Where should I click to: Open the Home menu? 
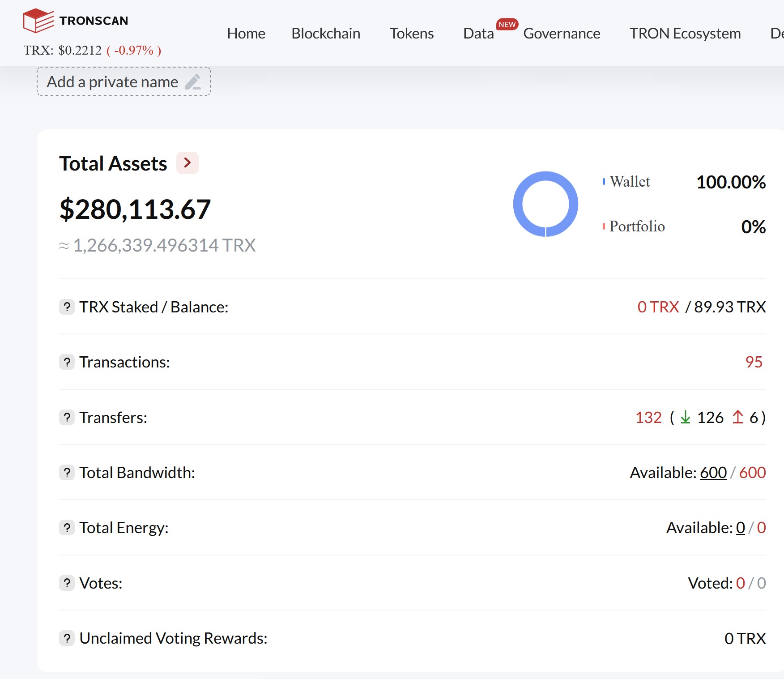246,34
